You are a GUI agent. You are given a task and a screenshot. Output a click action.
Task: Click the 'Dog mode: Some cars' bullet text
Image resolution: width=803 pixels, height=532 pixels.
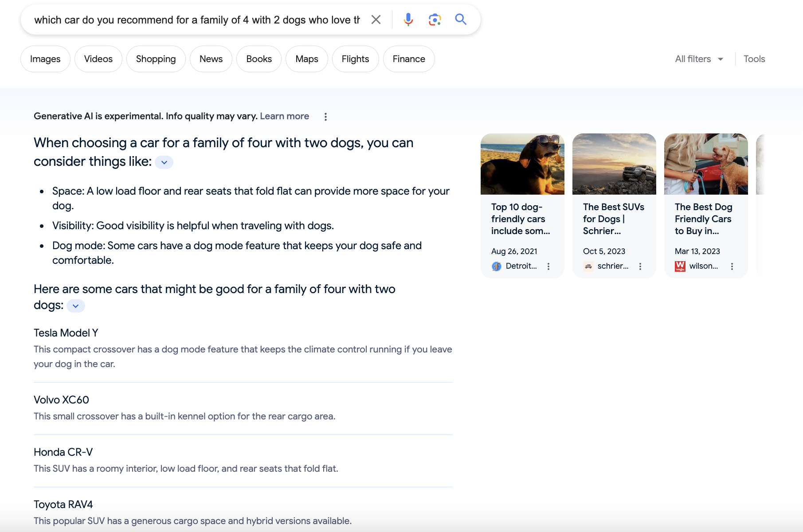pyautogui.click(x=237, y=253)
